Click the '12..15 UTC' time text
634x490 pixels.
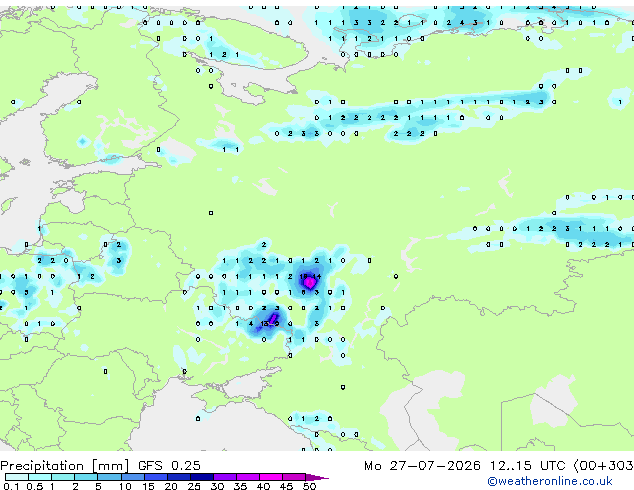(527, 466)
